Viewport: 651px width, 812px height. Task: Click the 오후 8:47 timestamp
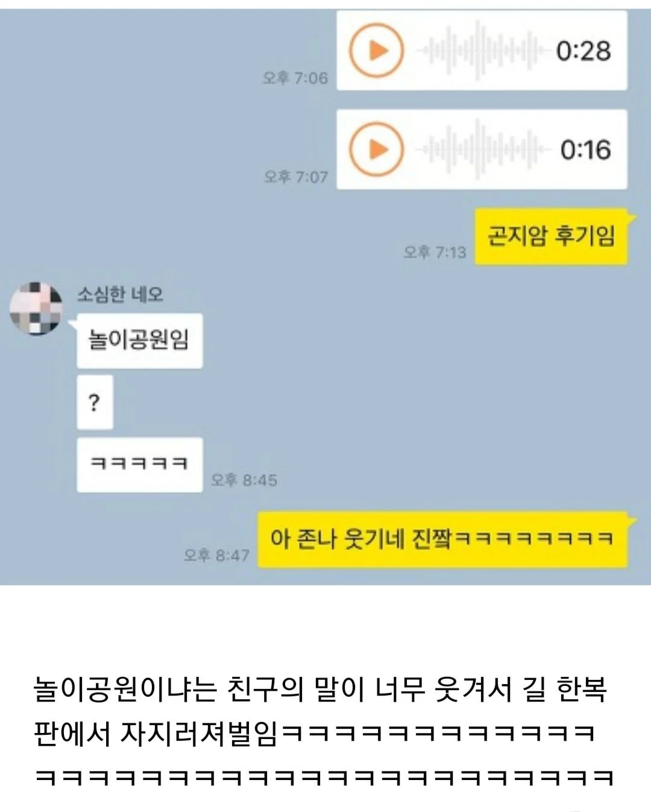[216, 555]
